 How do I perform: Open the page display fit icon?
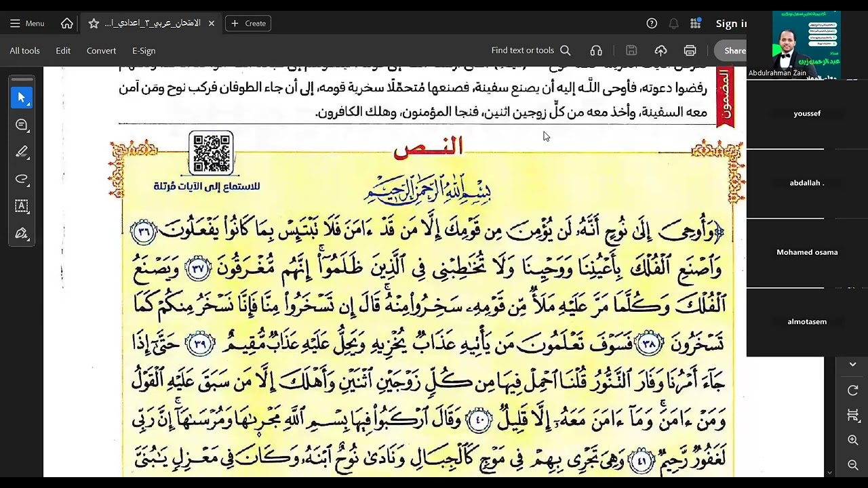853,415
